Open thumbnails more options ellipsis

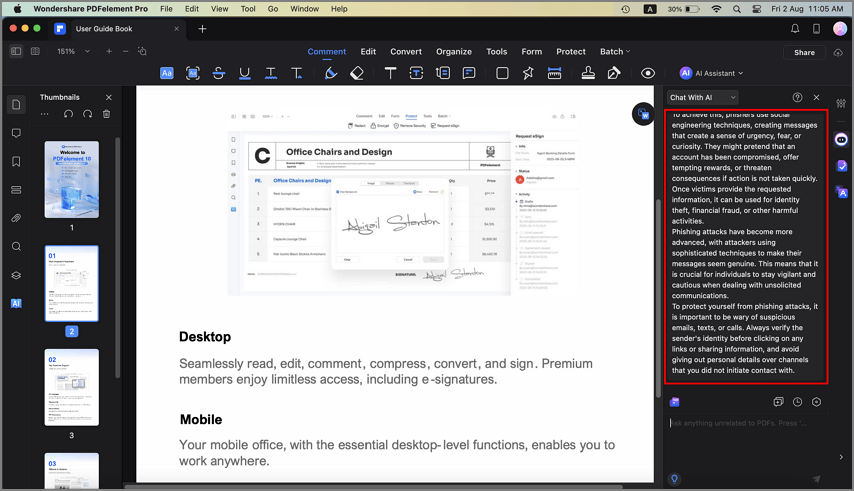click(x=45, y=114)
